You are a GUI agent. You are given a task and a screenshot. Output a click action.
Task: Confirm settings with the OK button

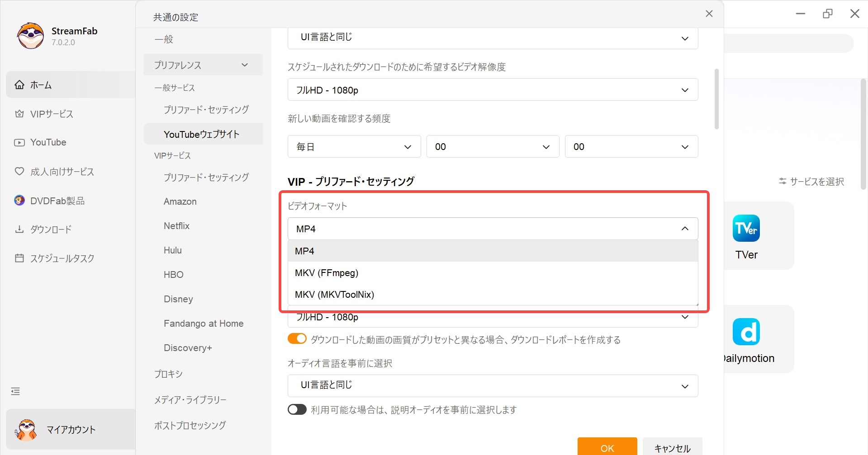[x=607, y=446]
